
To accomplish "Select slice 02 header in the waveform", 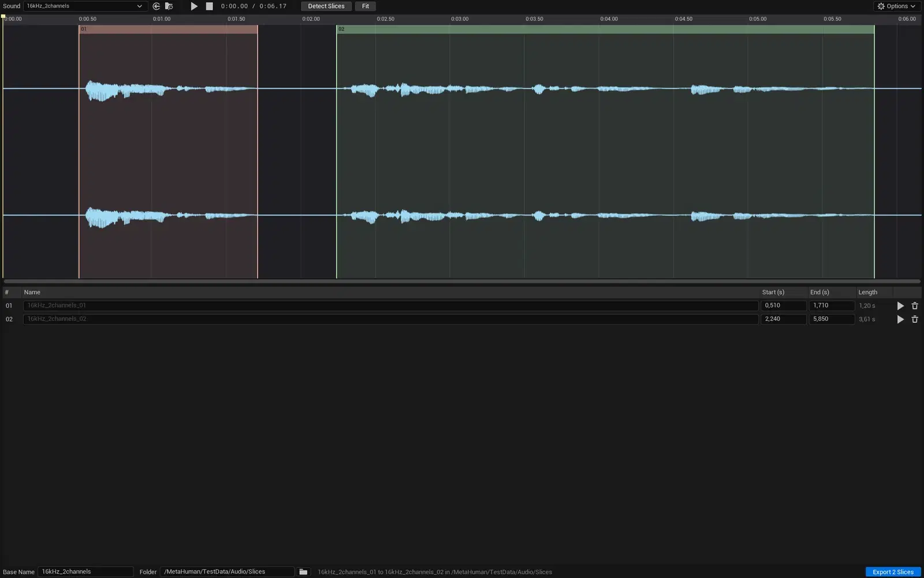I will click(x=605, y=29).
